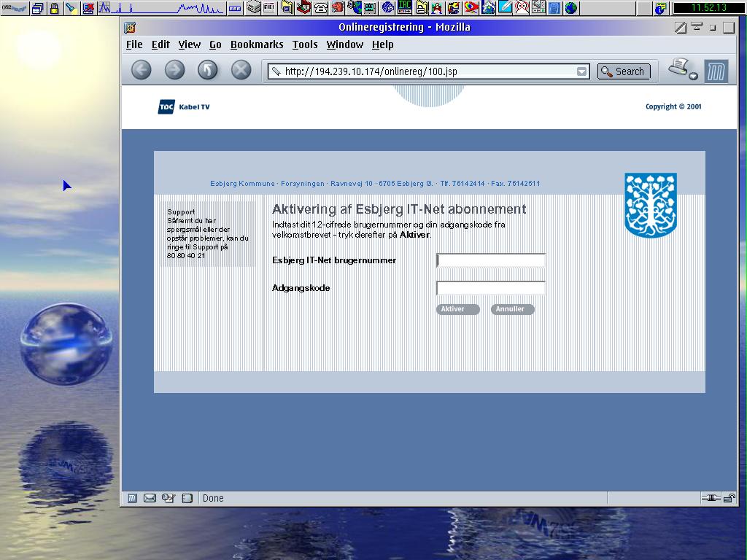
Task: Expand the URL bar history dropdown
Action: [581, 71]
